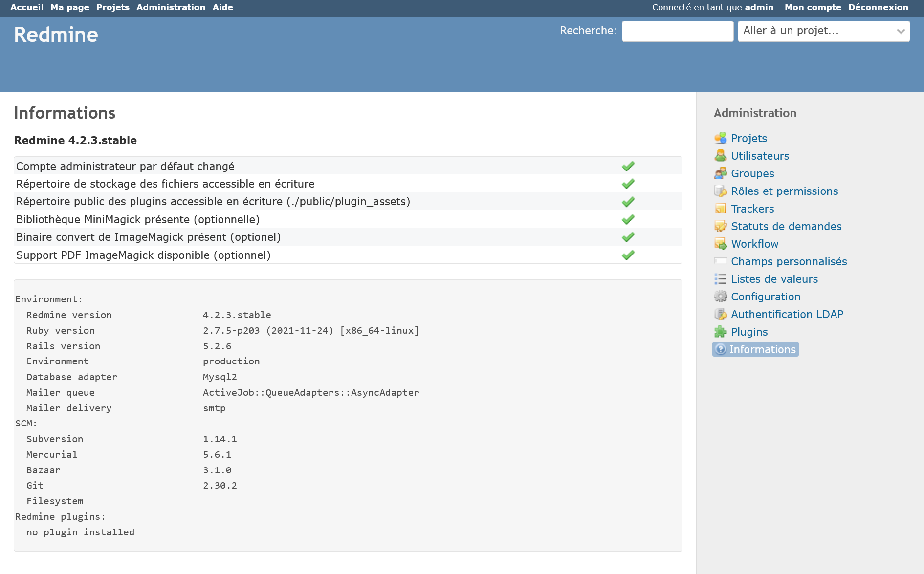The height and width of the screenshot is (574, 924).
Task: Click the Rails version value '5.2.6'
Action: coord(217,346)
